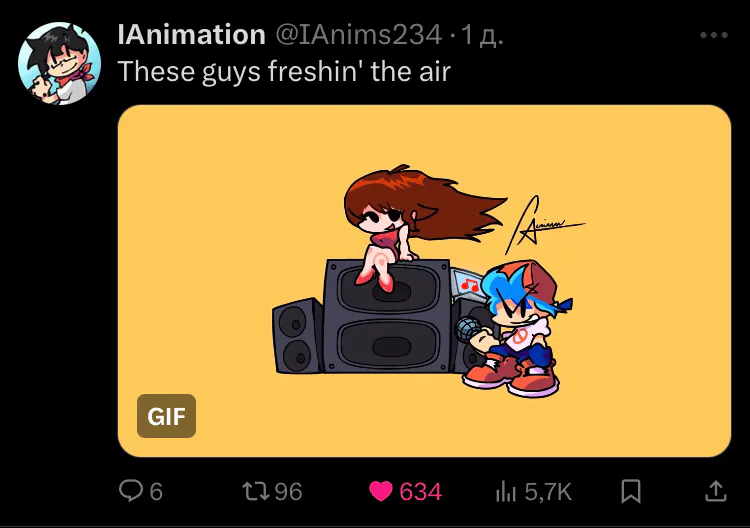
Task: Open the @IAnims234 handle link
Action: coord(359,35)
